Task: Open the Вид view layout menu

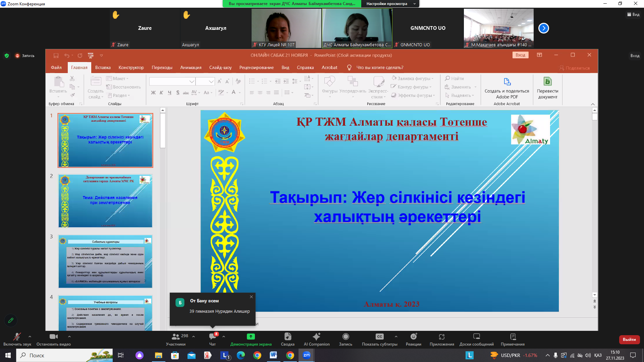Action: [x=633, y=14]
